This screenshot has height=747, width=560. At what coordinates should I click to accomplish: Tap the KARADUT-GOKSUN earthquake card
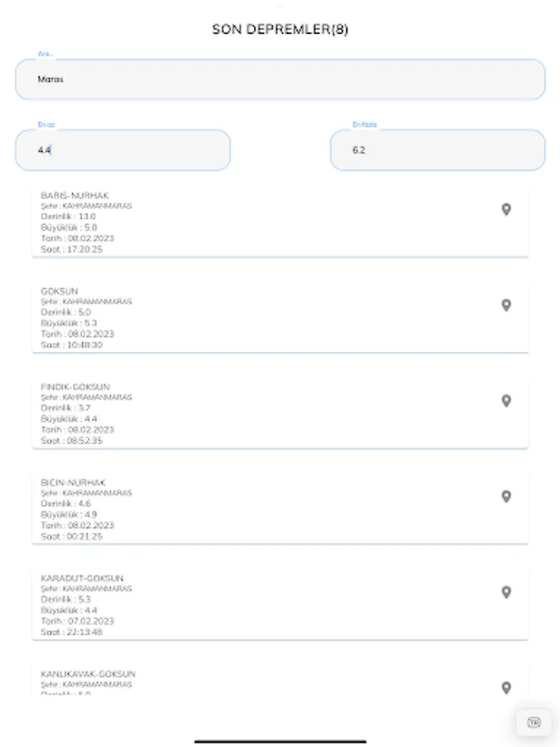coord(249,604)
